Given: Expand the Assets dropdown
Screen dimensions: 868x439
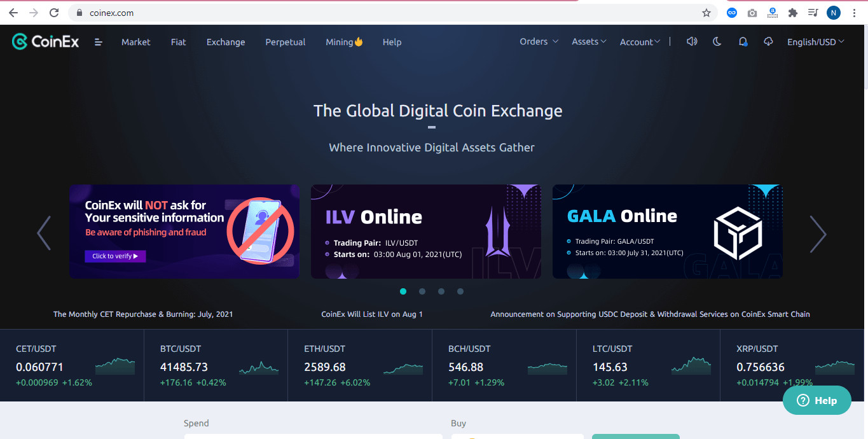Looking at the screenshot, I should coord(589,41).
